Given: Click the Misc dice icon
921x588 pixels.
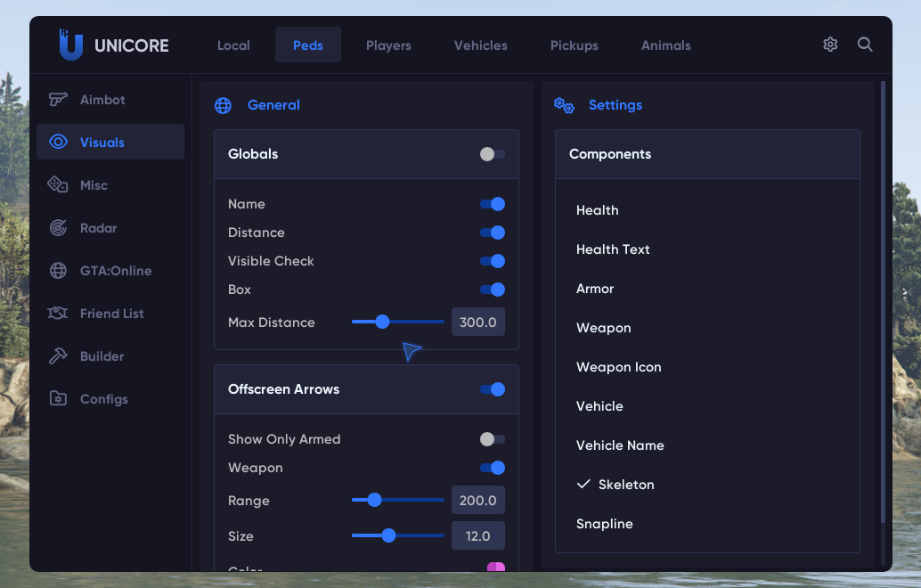Looking at the screenshot, I should click(x=58, y=185).
